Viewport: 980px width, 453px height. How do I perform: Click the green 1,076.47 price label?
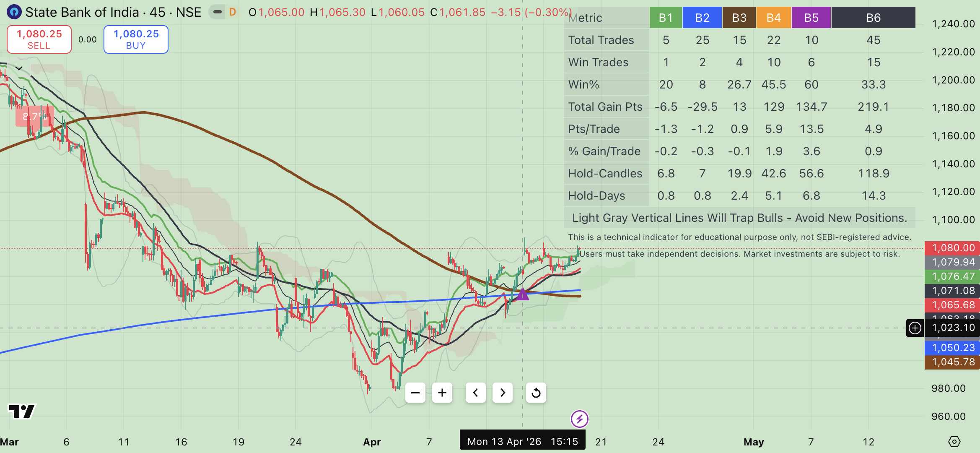coord(952,276)
